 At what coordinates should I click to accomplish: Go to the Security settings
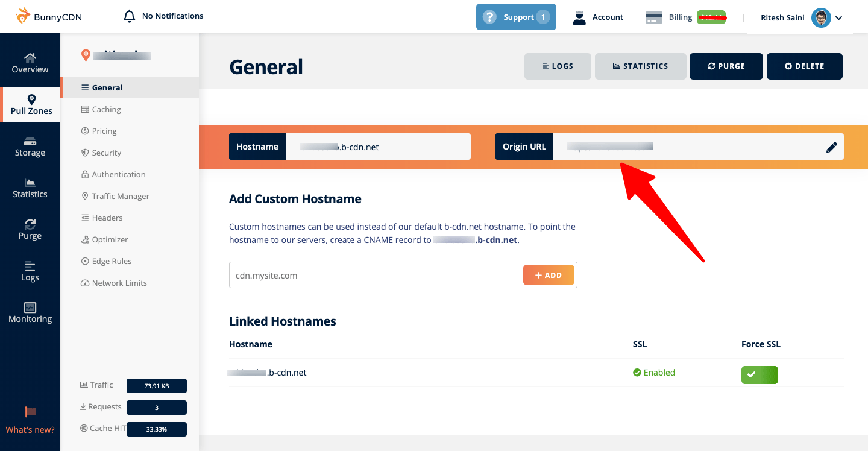(x=106, y=153)
